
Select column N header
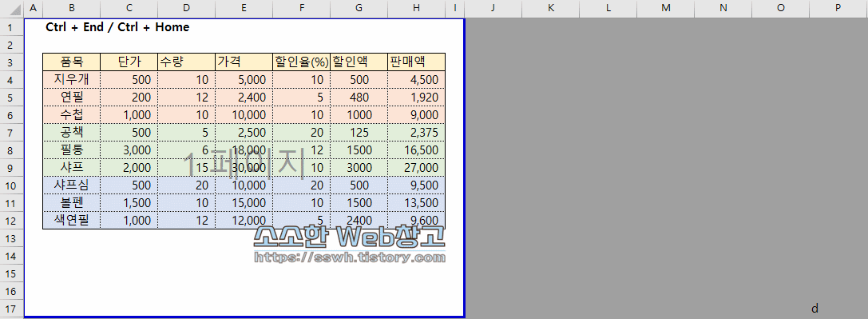pos(723,8)
